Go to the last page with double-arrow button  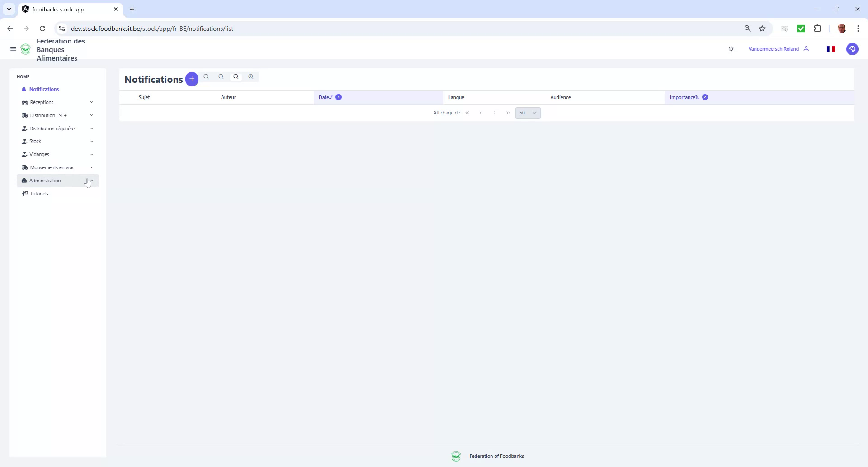pos(508,113)
